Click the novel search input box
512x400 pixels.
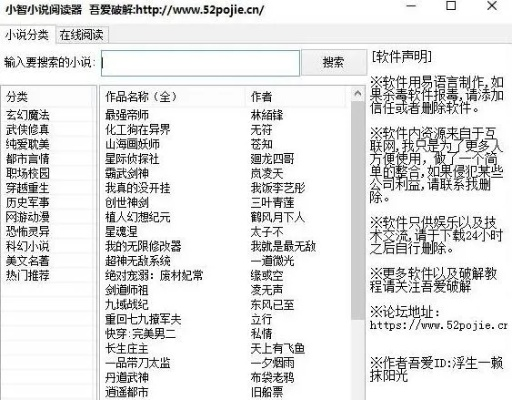(200, 63)
